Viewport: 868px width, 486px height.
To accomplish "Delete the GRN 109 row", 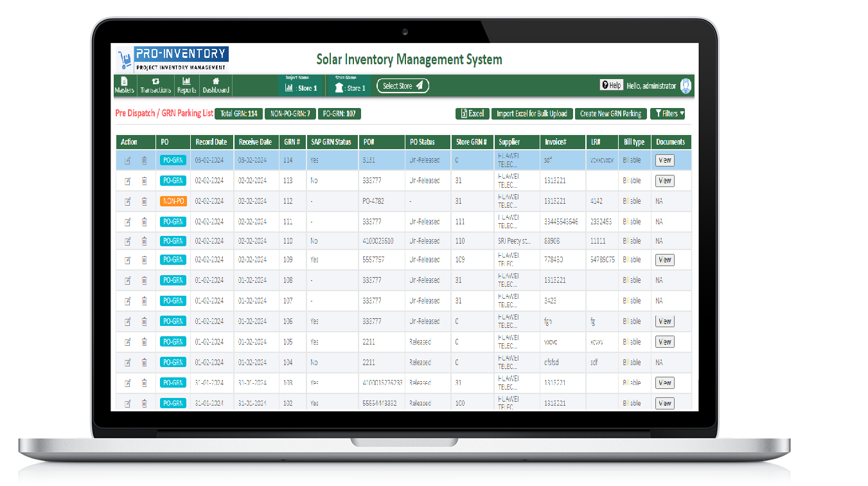I will 144,260.
